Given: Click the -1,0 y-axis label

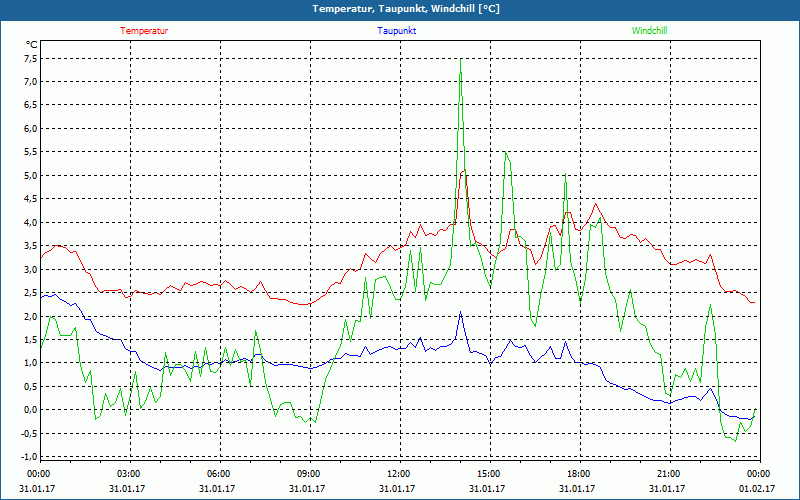Looking at the screenshot, I should (x=30, y=456).
